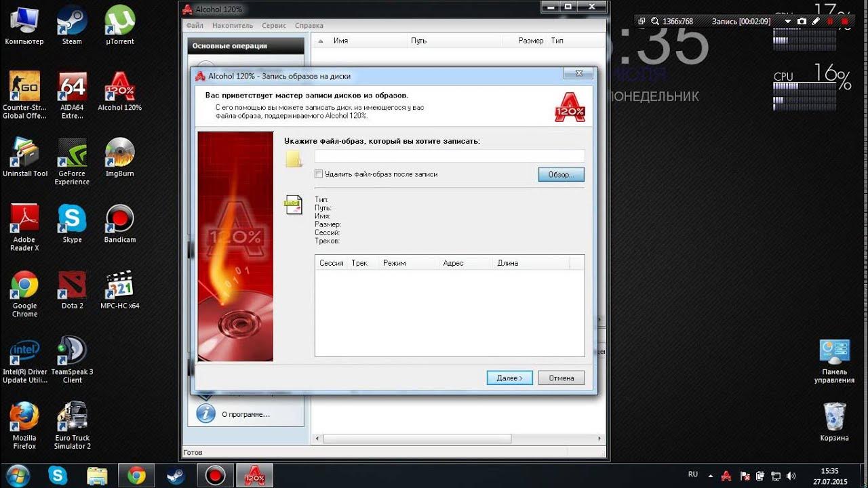Viewport: 868px width, 488px height.
Task: Open the Панель управления desktop icon
Action: [x=834, y=361]
